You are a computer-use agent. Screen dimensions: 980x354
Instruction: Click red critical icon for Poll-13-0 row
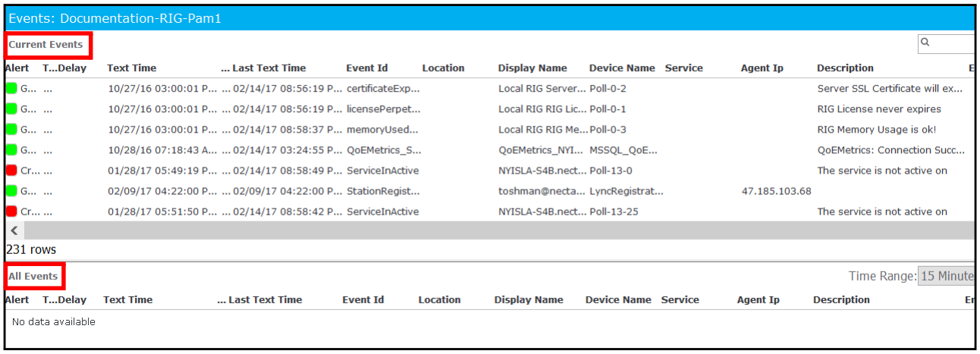click(11, 171)
